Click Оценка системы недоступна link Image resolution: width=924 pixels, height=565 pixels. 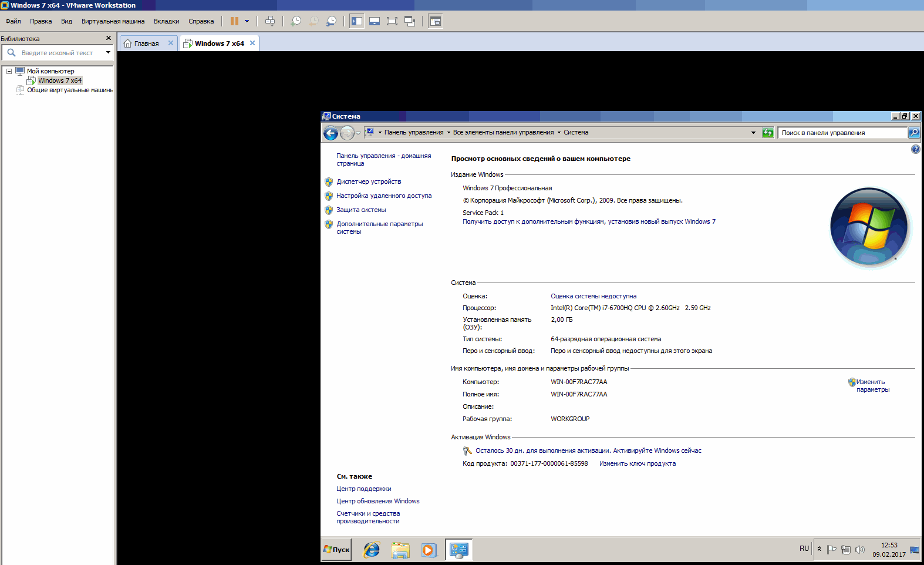pos(593,296)
